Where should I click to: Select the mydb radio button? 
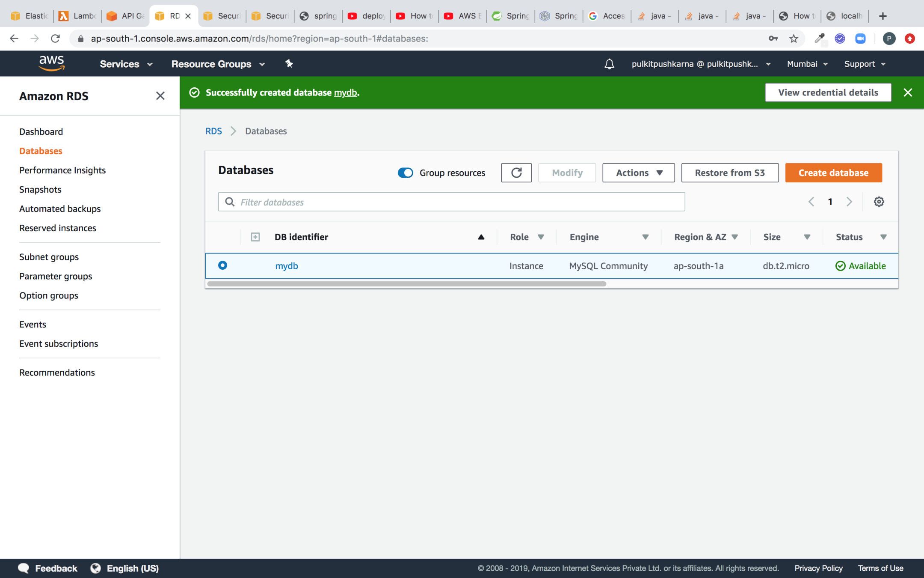[x=222, y=265]
